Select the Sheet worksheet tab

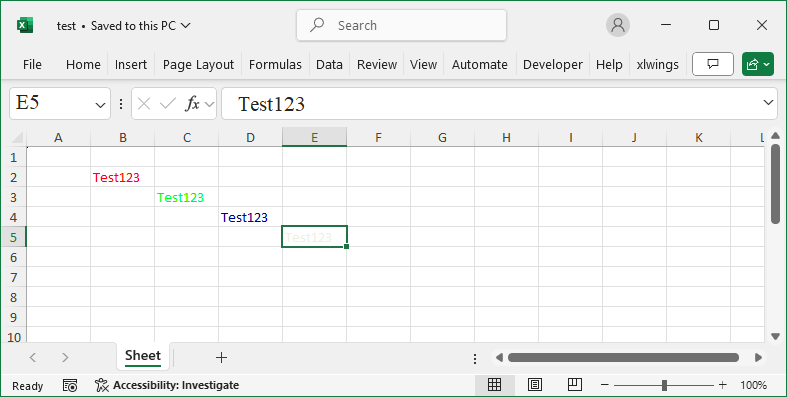tap(143, 356)
